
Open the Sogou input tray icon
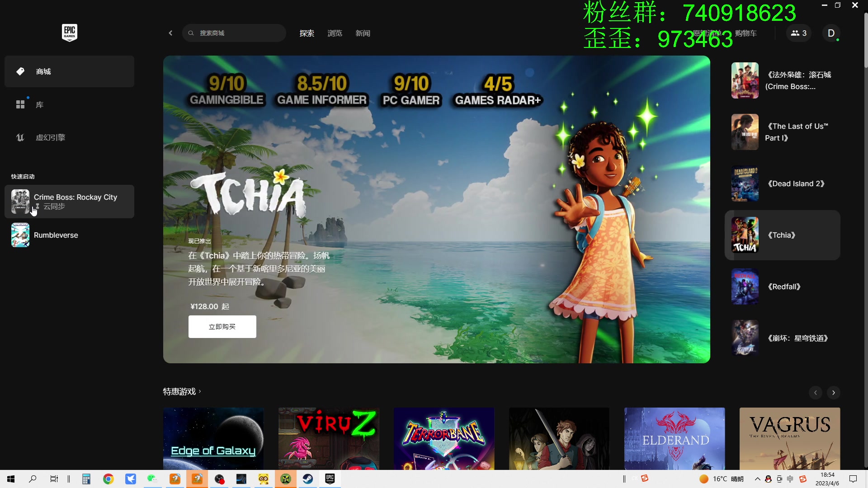point(803,479)
